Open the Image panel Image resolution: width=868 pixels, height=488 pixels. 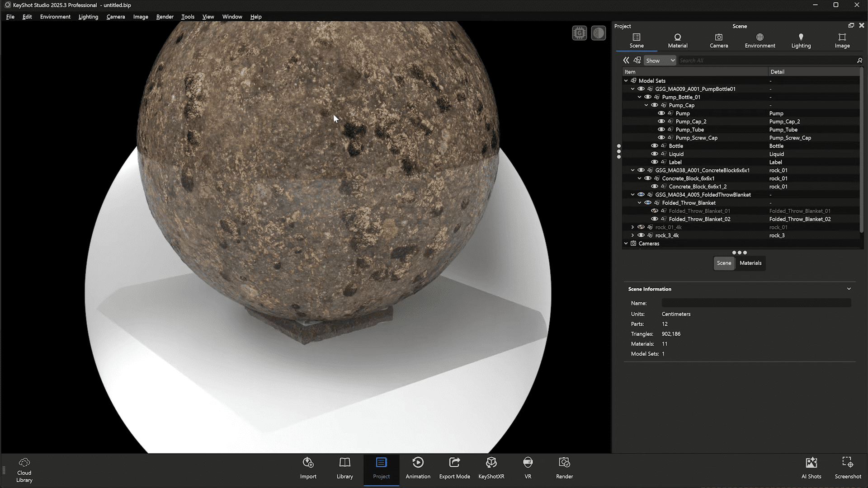[x=842, y=41]
